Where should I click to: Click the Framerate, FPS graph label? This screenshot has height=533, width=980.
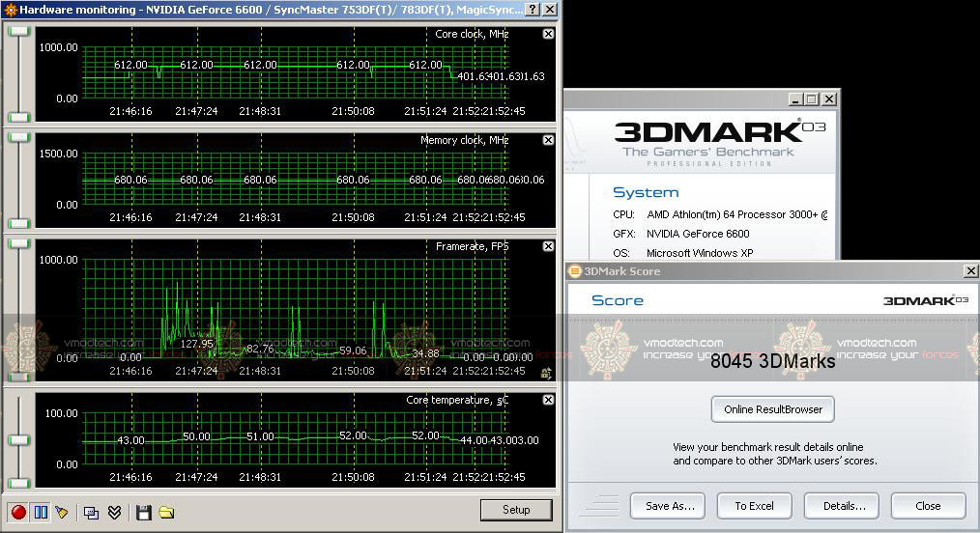tap(472, 246)
